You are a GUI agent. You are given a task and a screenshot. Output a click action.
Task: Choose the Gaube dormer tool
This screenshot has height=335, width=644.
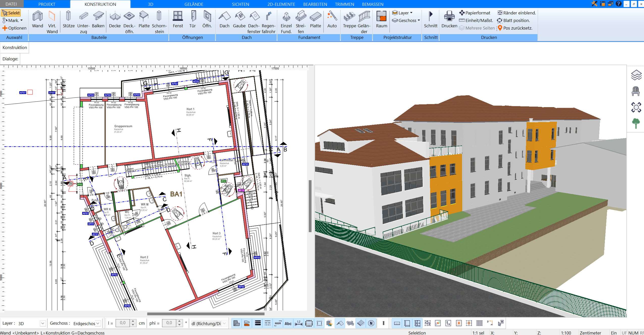click(x=239, y=19)
